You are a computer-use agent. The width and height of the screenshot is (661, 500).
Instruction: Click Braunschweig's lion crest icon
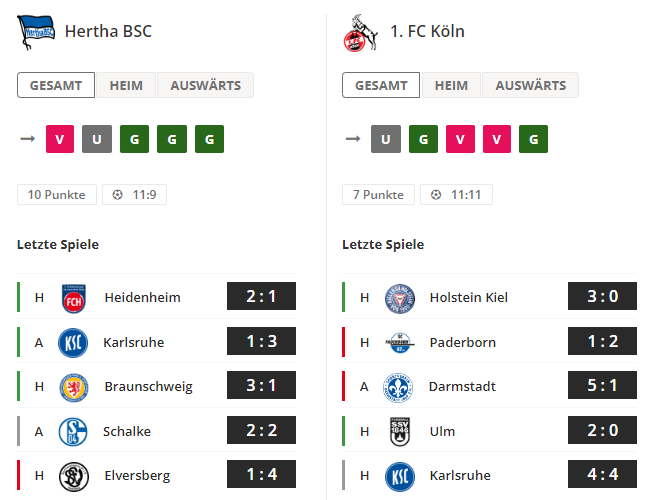click(x=74, y=387)
